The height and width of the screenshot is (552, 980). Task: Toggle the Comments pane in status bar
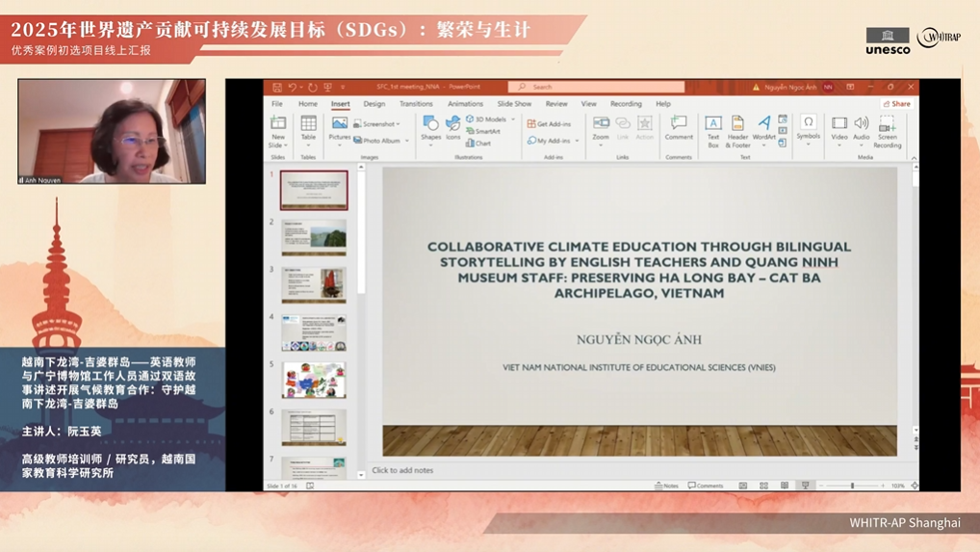706,486
